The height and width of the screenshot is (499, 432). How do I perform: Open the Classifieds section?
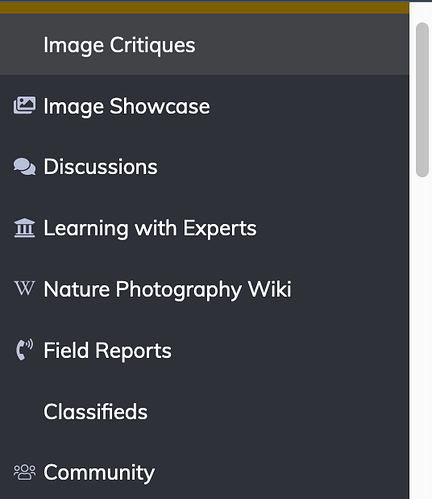click(x=95, y=412)
